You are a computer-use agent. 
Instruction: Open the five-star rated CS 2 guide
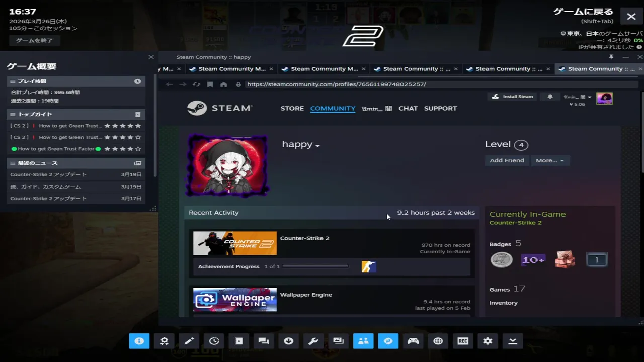pos(76,126)
